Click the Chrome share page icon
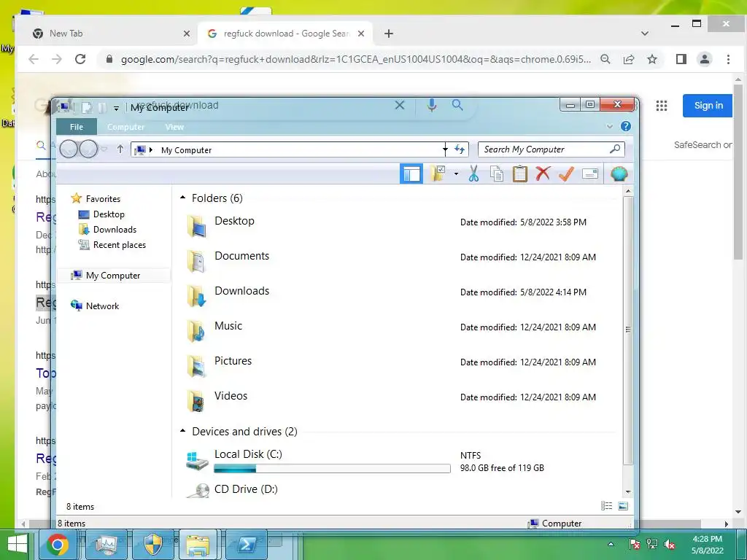This screenshot has width=747, height=560. pyautogui.click(x=629, y=59)
